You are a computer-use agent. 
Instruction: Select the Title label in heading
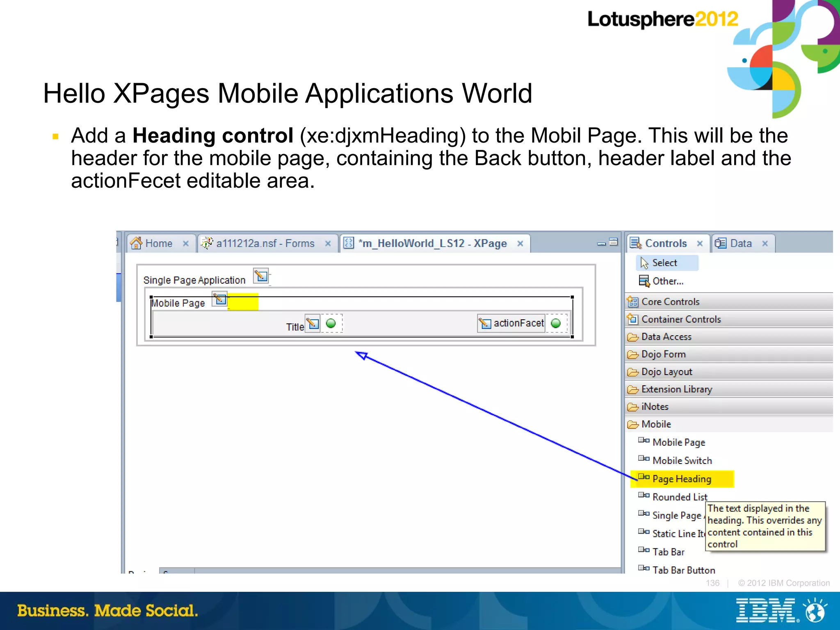click(x=295, y=327)
